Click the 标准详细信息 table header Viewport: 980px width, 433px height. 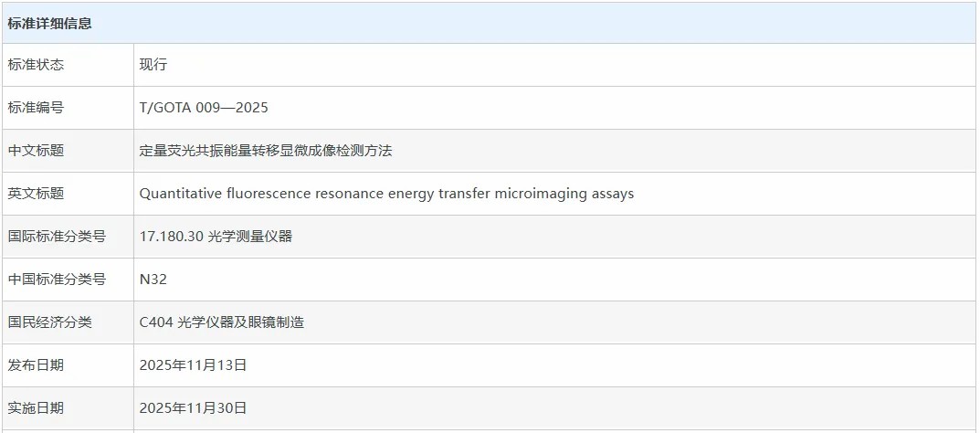(x=50, y=23)
